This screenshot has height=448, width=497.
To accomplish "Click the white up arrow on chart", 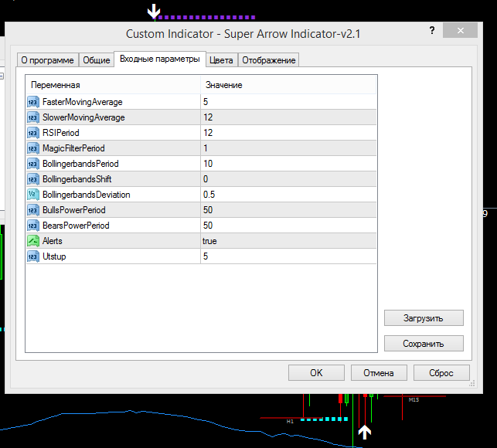I will 365,432.
